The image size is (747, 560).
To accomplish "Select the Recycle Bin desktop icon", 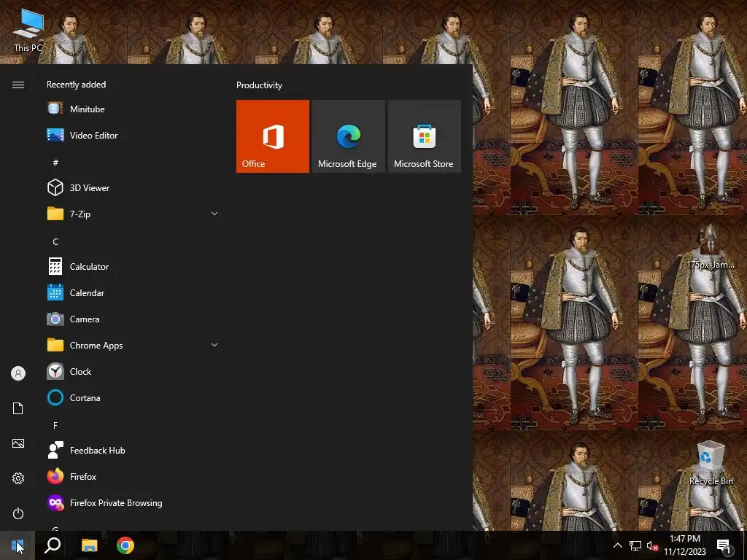I will [711, 463].
